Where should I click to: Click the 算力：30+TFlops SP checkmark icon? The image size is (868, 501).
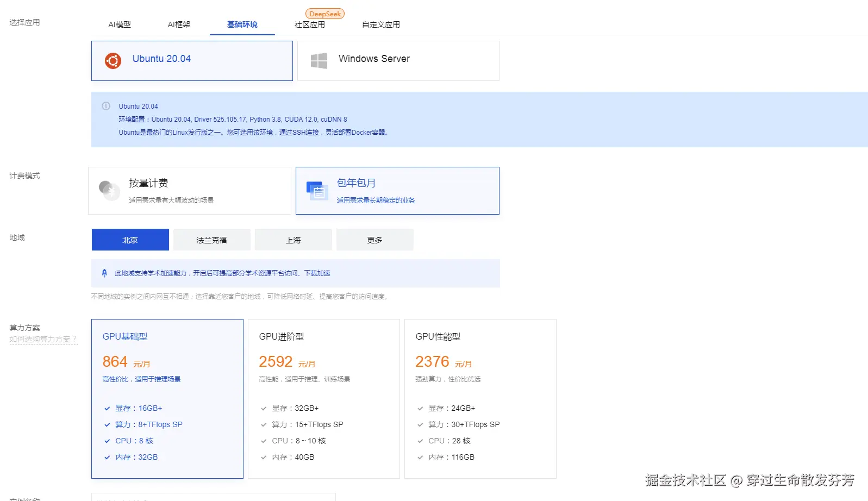click(x=420, y=425)
